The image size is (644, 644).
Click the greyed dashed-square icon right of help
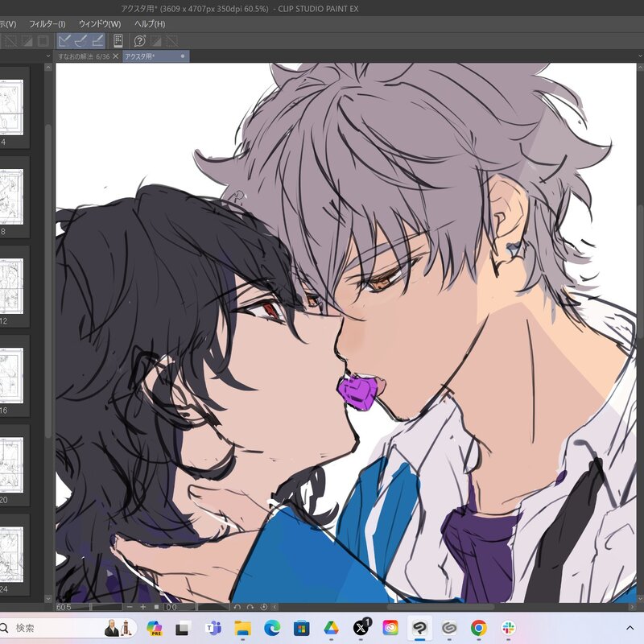pyautogui.click(x=171, y=41)
